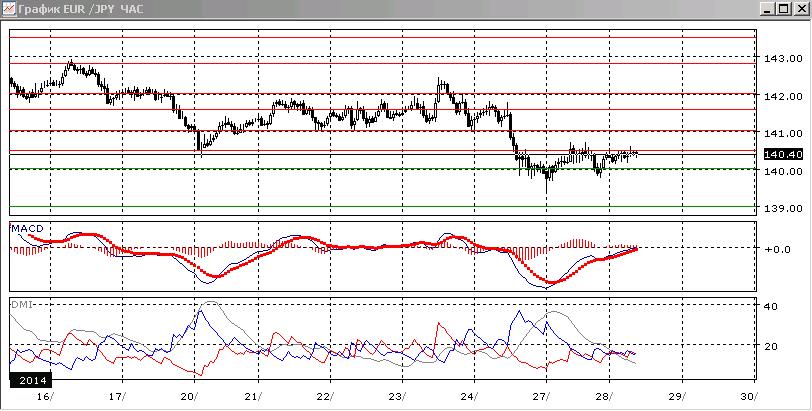The image size is (812, 411).
Task: Click the MACD indicator label
Action: pos(27,228)
